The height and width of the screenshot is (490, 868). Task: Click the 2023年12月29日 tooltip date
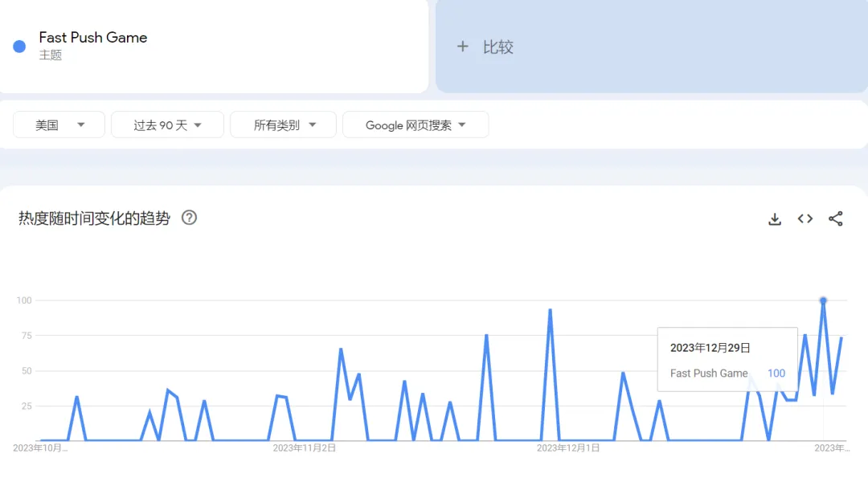click(x=710, y=348)
